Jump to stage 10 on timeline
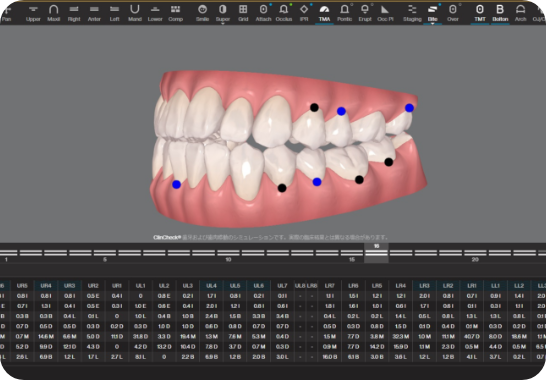Image resolution: width=546 pixels, height=380 pixels. [228, 253]
